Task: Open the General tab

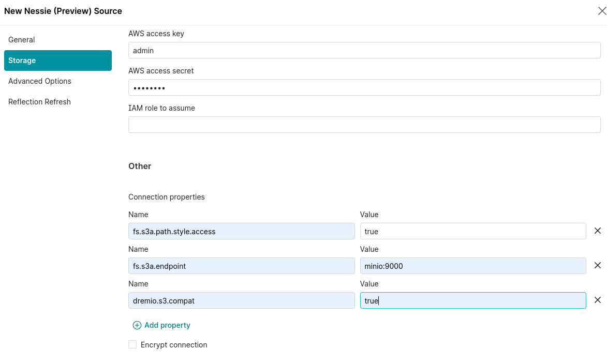Action: coord(22,40)
